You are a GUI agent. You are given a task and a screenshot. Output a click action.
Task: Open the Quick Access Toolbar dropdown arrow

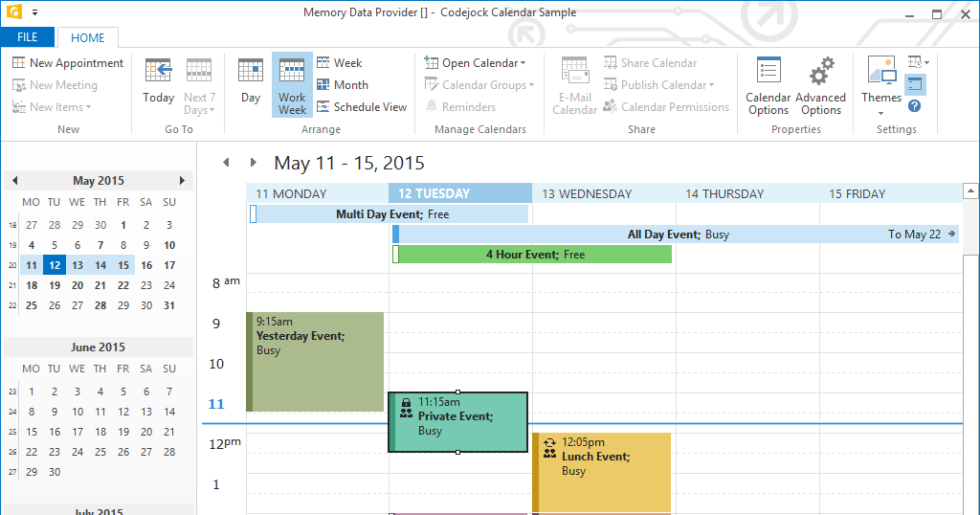(34, 13)
